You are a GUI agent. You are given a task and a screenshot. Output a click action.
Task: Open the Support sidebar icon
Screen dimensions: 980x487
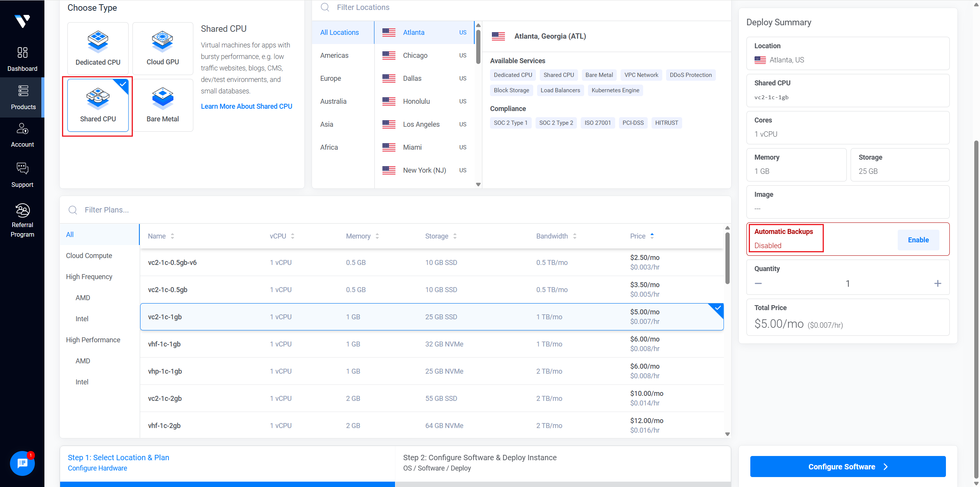click(x=22, y=168)
